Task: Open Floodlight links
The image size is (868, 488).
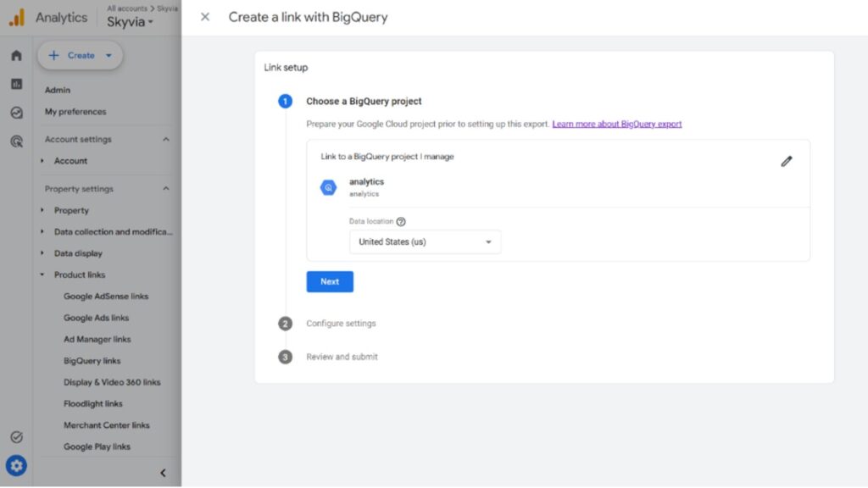Action: (93, 404)
